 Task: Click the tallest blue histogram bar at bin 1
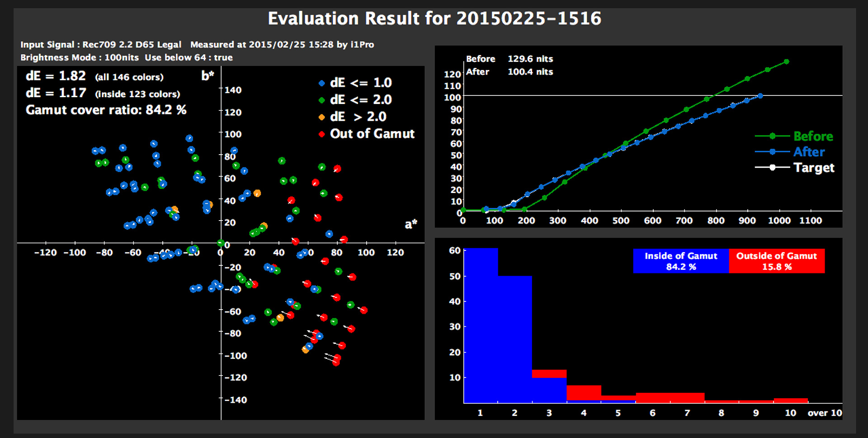(481, 325)
